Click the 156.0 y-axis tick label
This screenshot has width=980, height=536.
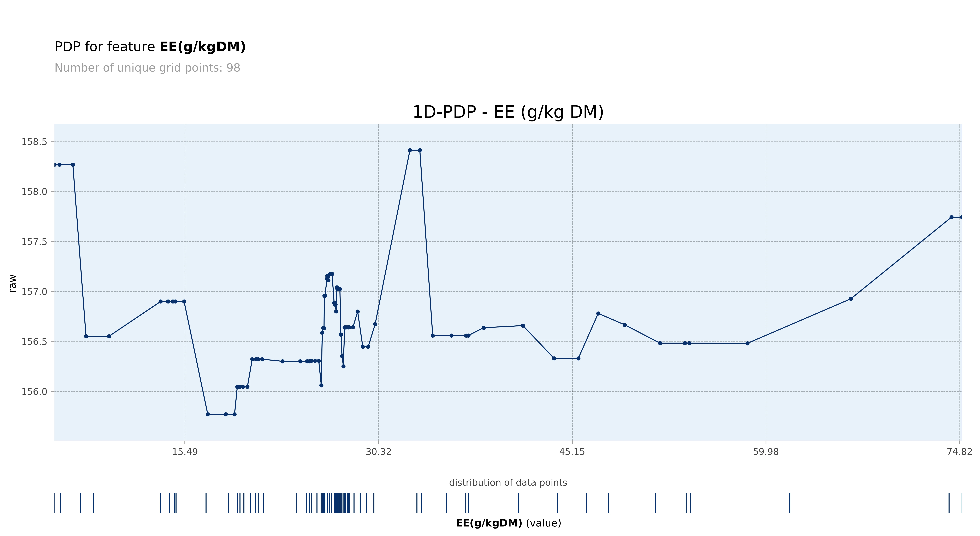coord(34,391)
